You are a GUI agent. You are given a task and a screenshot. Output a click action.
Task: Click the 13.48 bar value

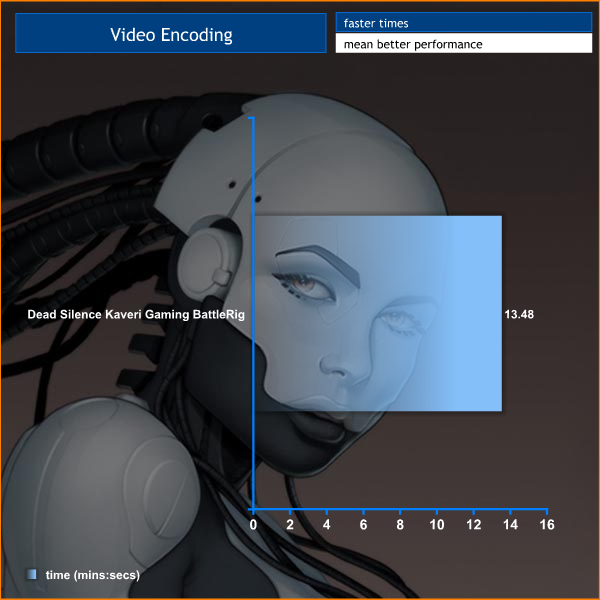coord(519,314)
